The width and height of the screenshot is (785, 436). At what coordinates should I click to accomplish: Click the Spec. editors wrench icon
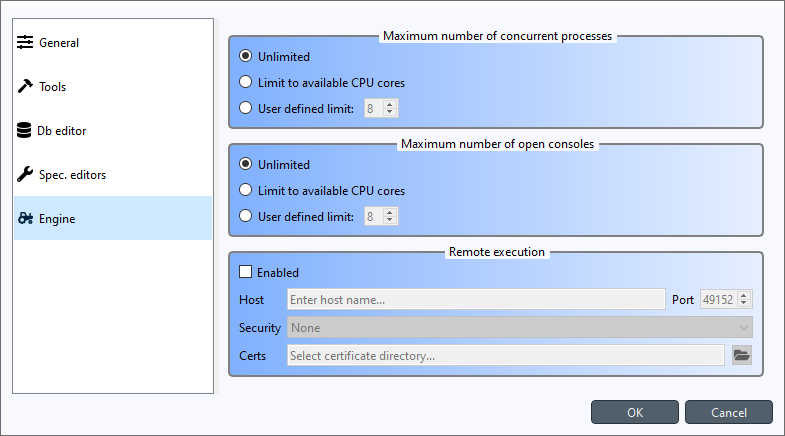[x=25, y=174]
